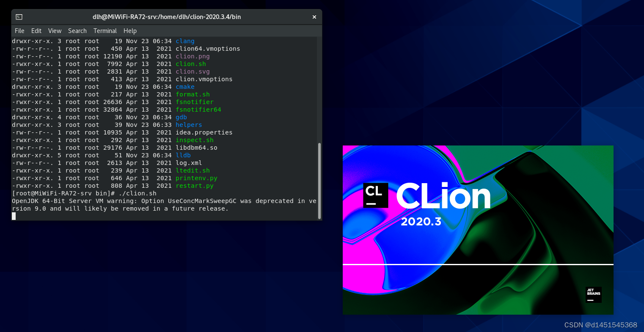
Task: Select the gdb directory name in the listing
Action: point(181,117)
